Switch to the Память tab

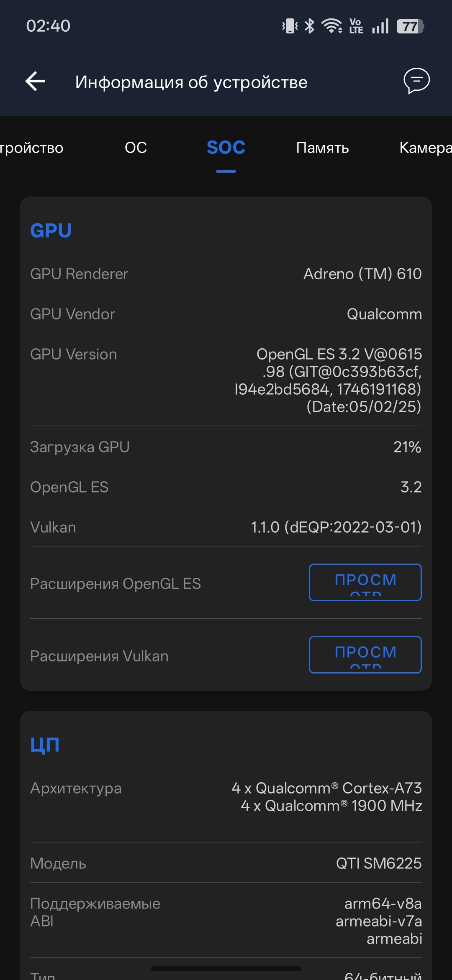coord(322,148)
